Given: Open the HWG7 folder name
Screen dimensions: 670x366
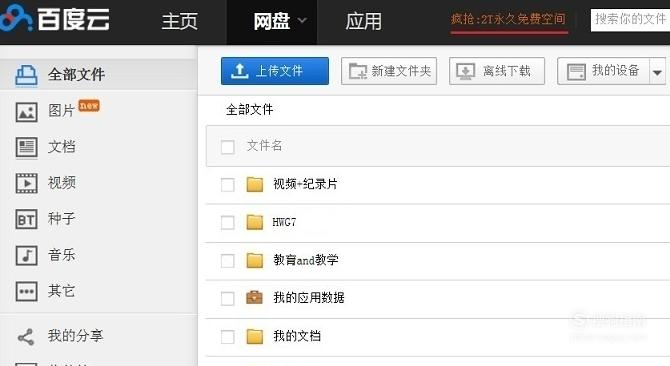Looking at the screenshot, I should [284, 222].
